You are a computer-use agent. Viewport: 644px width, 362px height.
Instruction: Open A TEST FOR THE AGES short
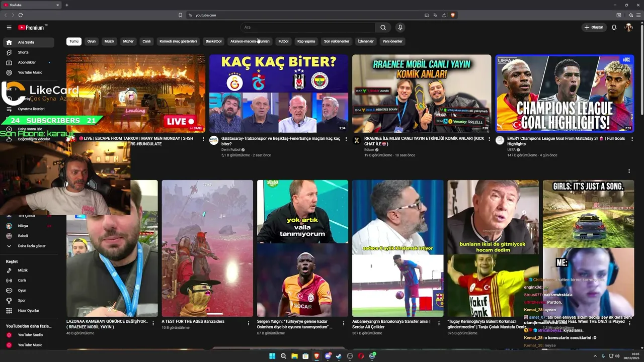pyautogui.click(x=207, y=248)
